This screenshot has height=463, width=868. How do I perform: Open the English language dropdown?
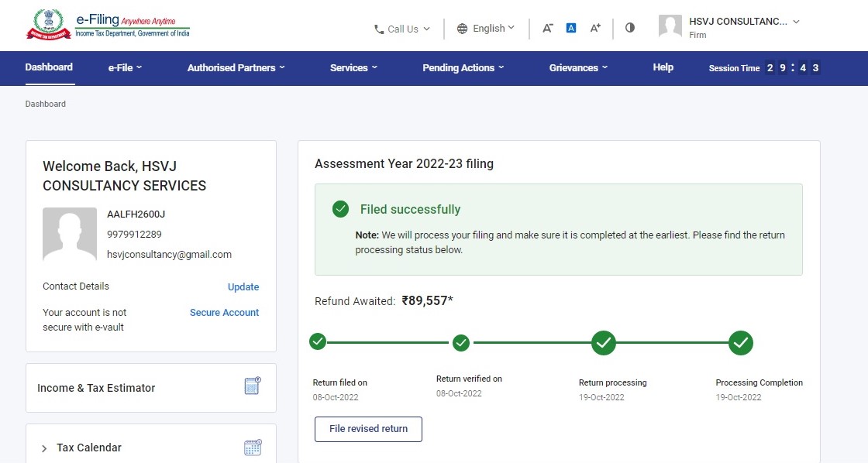[486, 28]
